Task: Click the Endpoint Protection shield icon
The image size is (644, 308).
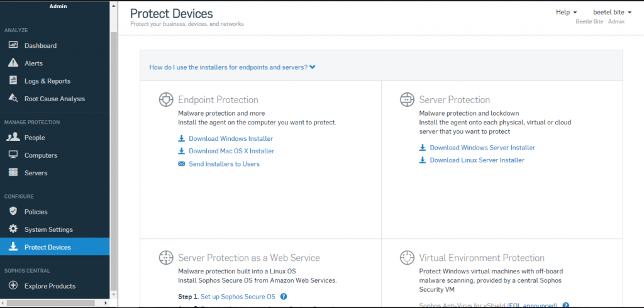Action: pyautogui.click(x=166, y=100)
